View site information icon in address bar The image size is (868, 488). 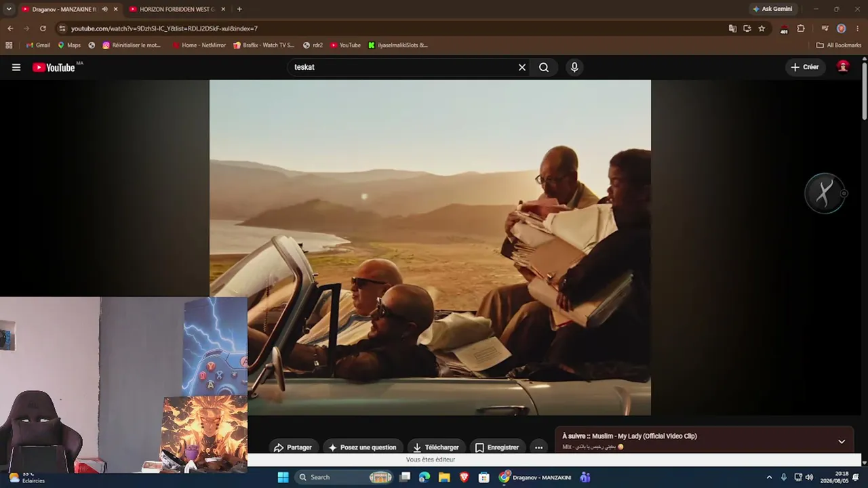coord(62,28)
